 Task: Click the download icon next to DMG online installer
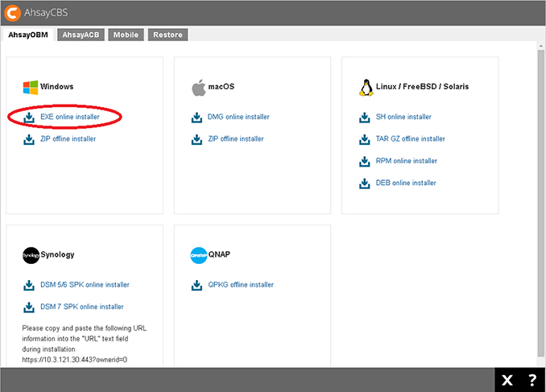point(197,118)
